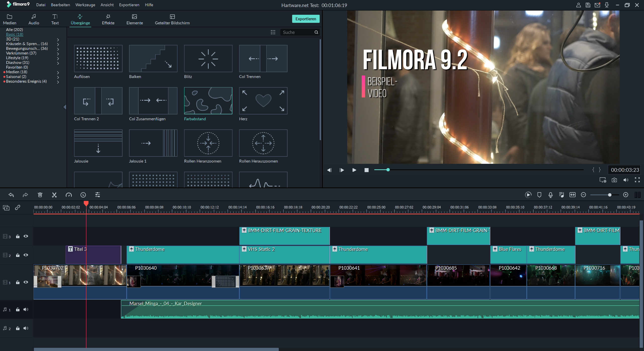644x351 pixels.
Task: Lock video track 2
Action: 18,255
